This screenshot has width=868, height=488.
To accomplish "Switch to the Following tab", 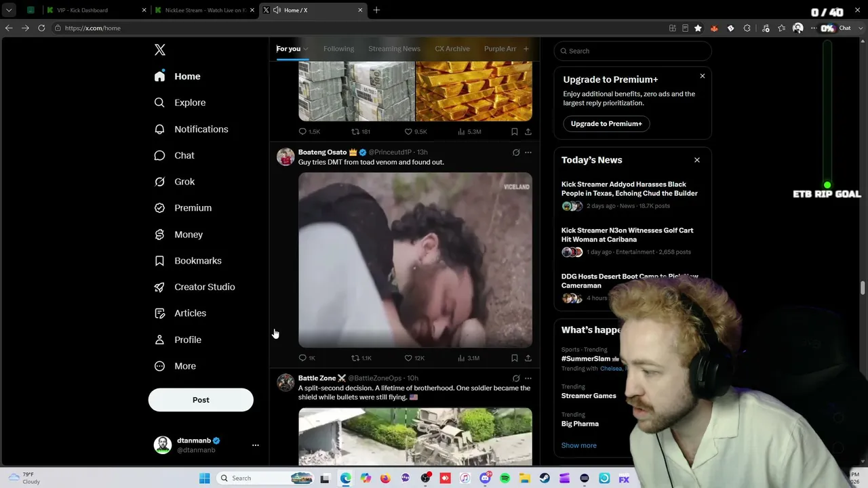I will click(338, 49).
